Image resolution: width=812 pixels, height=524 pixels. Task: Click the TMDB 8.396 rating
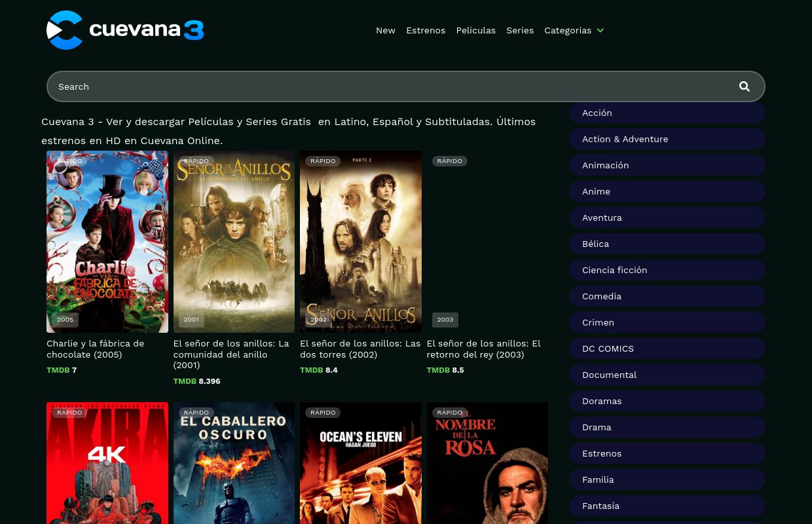(197, 381)
